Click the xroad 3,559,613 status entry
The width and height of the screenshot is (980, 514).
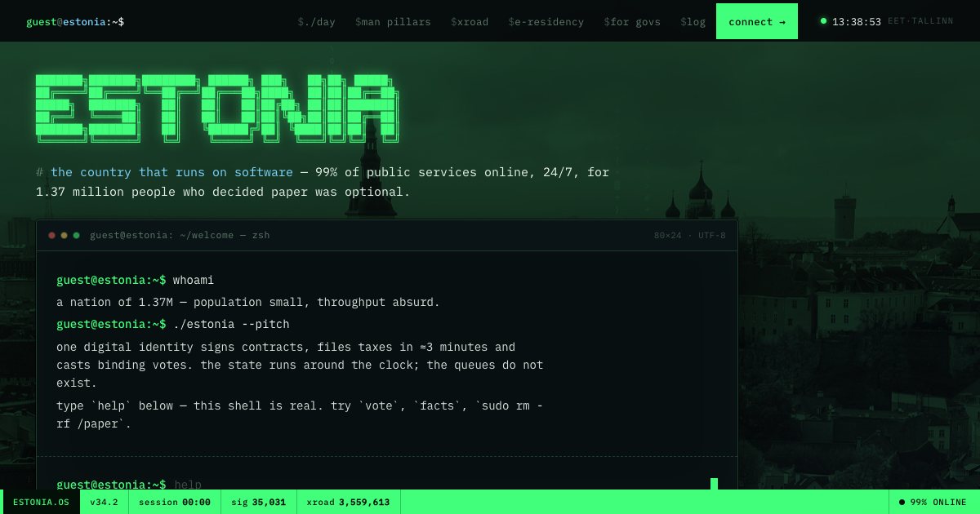[348, 502]
